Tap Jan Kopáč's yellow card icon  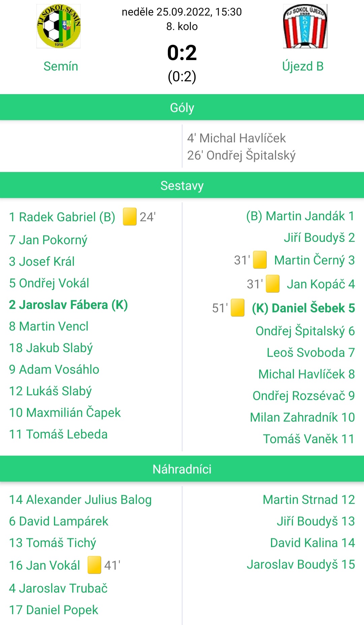(273, 284)
